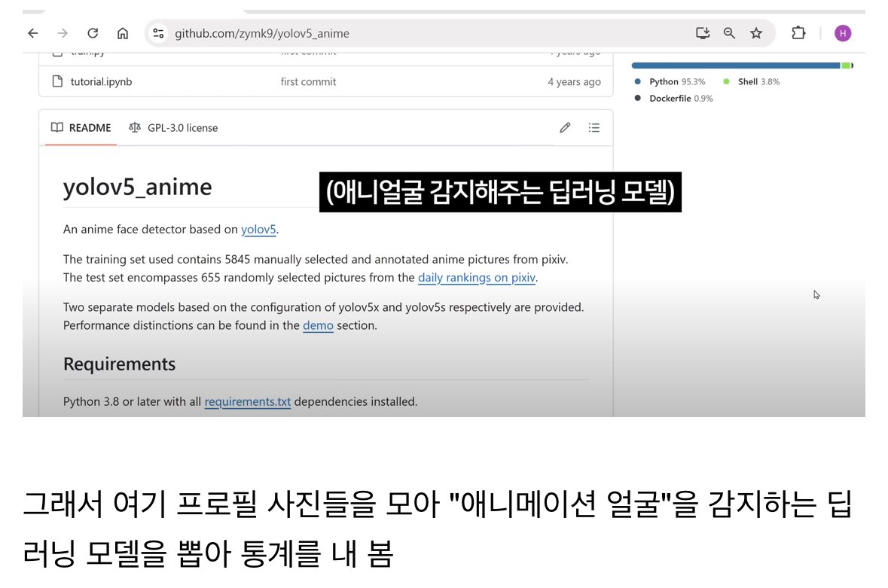Open the tutorial.ipynb first commit message
Screen dimensions: 888x588
pos(308,81)
